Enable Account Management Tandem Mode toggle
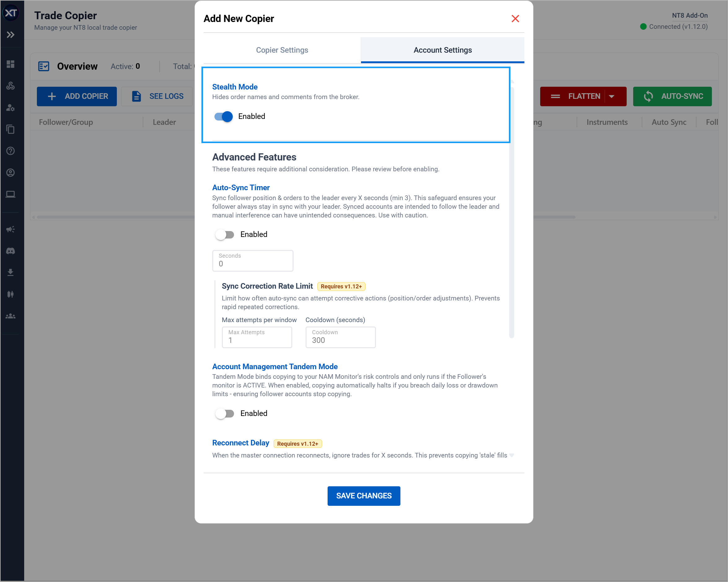Screen dimensions: 728x582 point(225,414)
